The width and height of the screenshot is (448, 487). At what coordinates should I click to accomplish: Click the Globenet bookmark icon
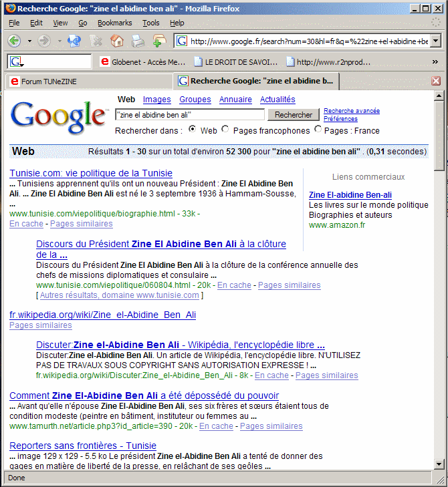point(105,62)
